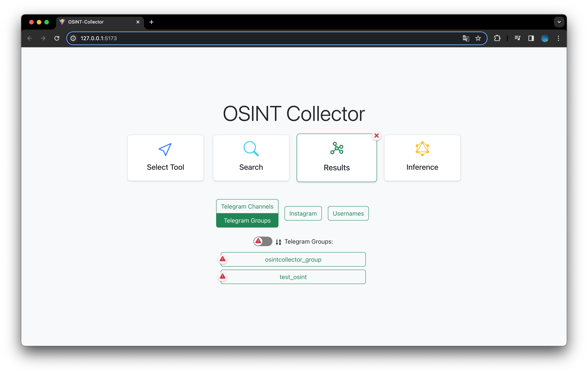Image resolution: width=588 pixels, height=374 pixels.
Task: Click the green node-graph Results icon
Action: click(x=337, y=148)
